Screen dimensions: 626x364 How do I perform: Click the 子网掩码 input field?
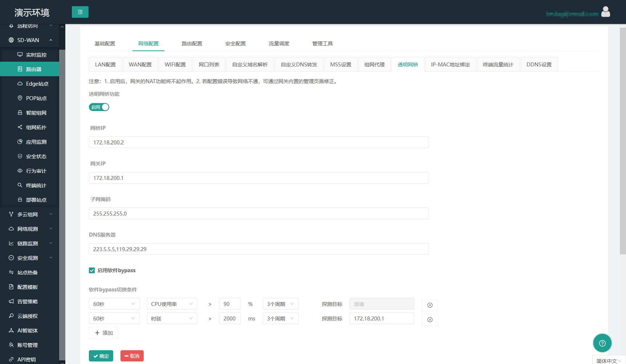(259, 213)
